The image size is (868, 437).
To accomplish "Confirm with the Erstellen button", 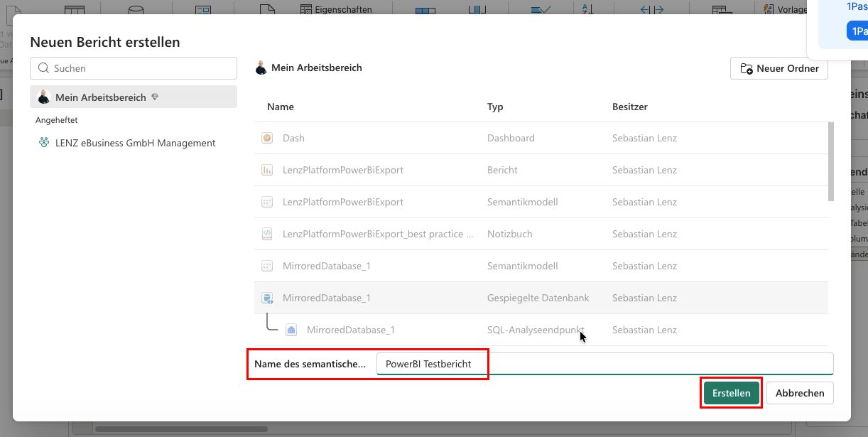I will (x=732, y=393).
